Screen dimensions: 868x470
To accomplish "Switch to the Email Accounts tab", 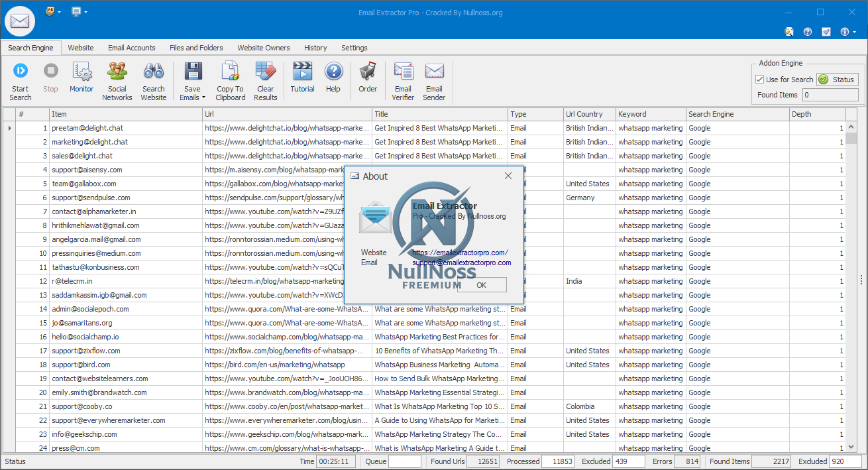I will pyautogui.click(x=132, y=48).
